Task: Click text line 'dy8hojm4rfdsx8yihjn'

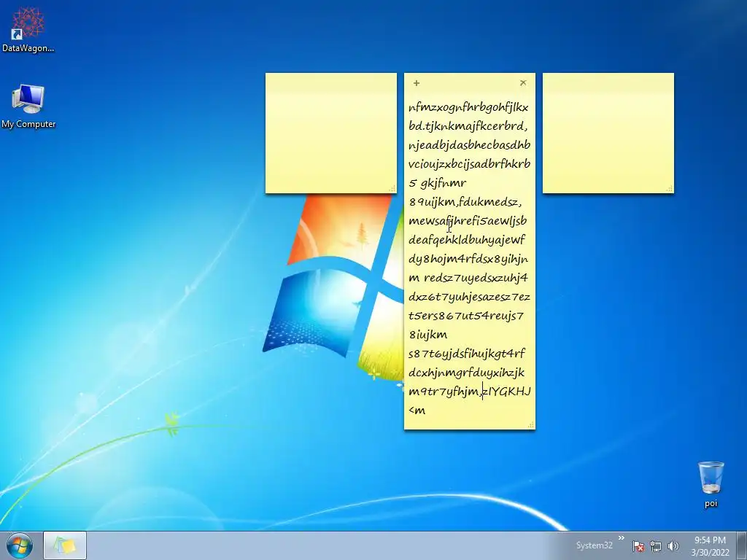Action: (468, 259)
